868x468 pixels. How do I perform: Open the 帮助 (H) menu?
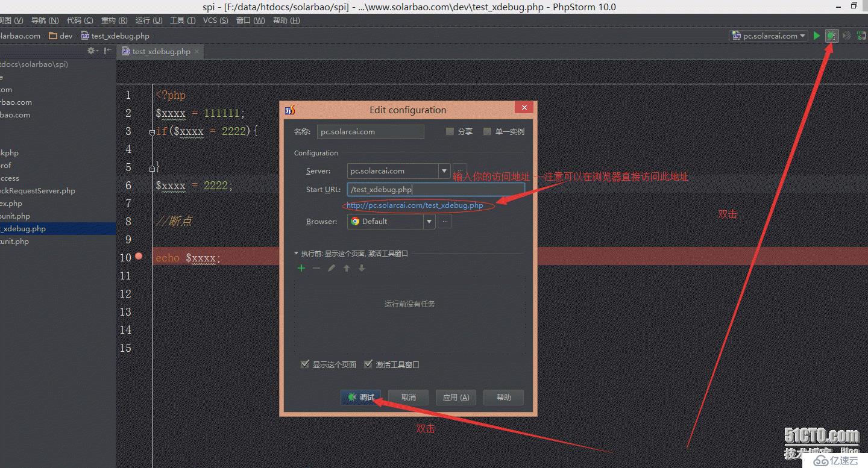click(x=286, y=20)
